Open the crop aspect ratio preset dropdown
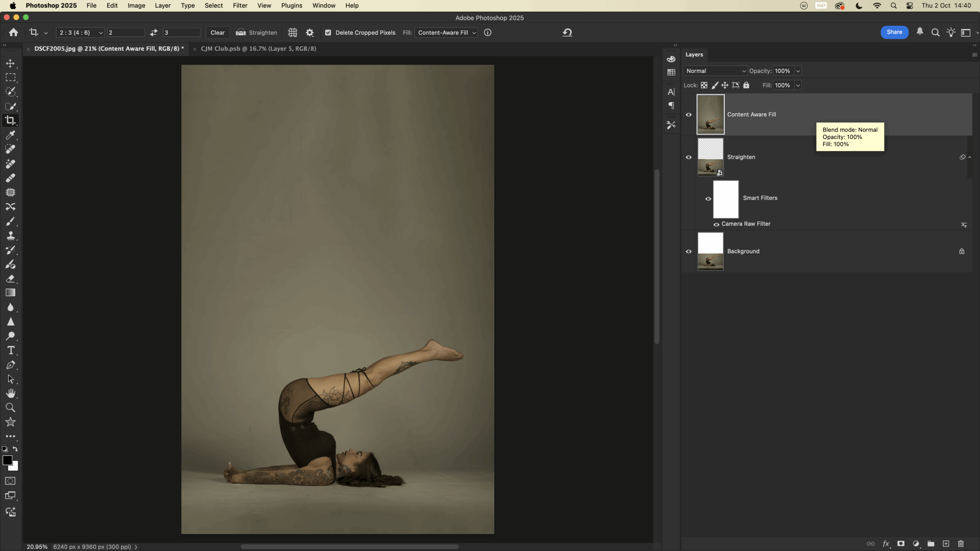980x551 pixels. coord(80,33)
